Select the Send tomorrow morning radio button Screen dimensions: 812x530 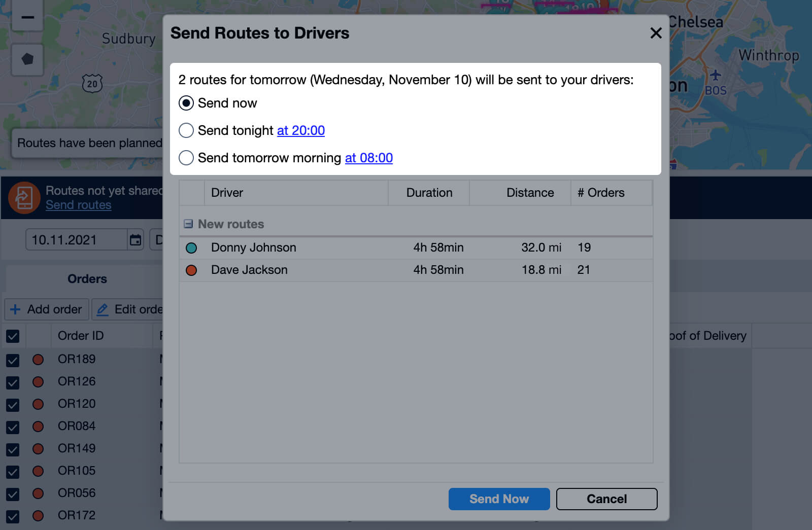pos(186,158)
